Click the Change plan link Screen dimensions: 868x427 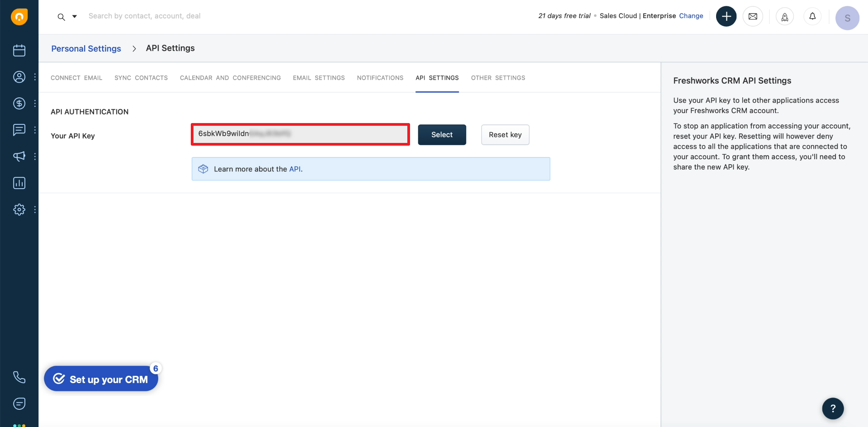tap(691, 16)
